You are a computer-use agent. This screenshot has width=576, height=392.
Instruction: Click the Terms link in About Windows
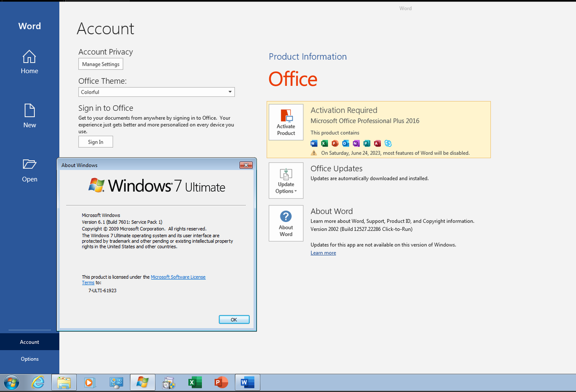[88, 283]
